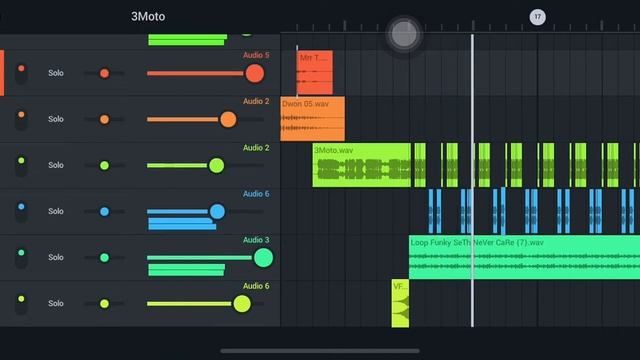Click the teal Audio 3 volume handle
The height and width of the screenshot is (360, 640).
tap(263, 258)
